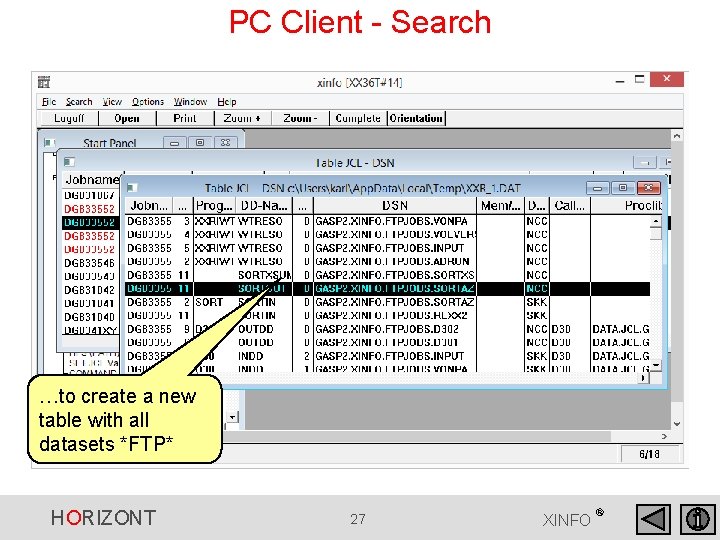
Task: Open the Window menu
Action: [190, 101]
